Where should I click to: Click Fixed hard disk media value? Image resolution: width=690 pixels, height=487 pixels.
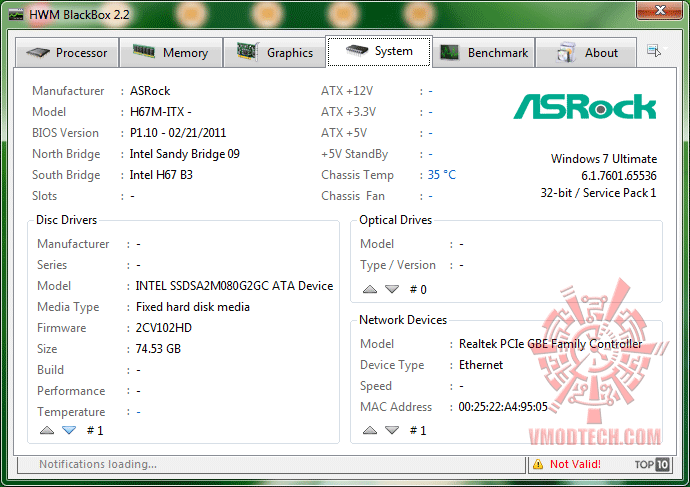coord(193,307)
